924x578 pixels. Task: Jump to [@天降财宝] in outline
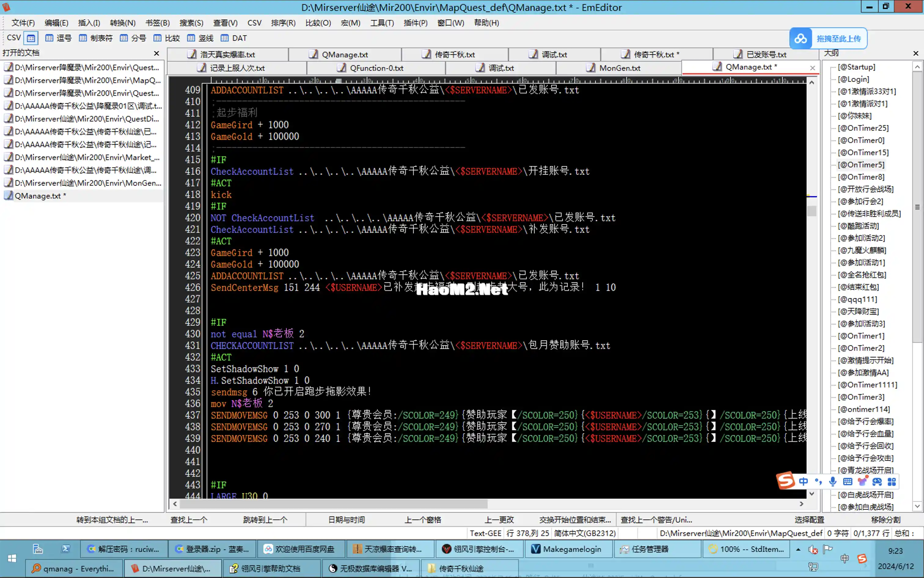tap(858, 312)
